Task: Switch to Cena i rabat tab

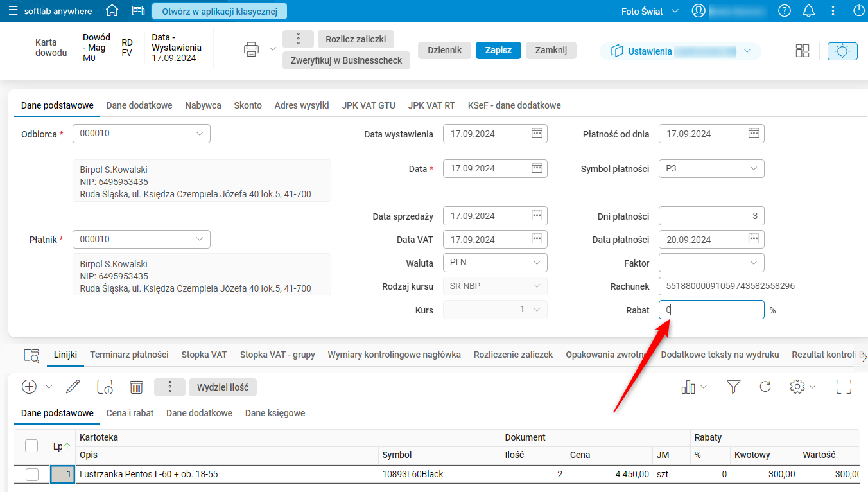Action: (x=130, y=413)
